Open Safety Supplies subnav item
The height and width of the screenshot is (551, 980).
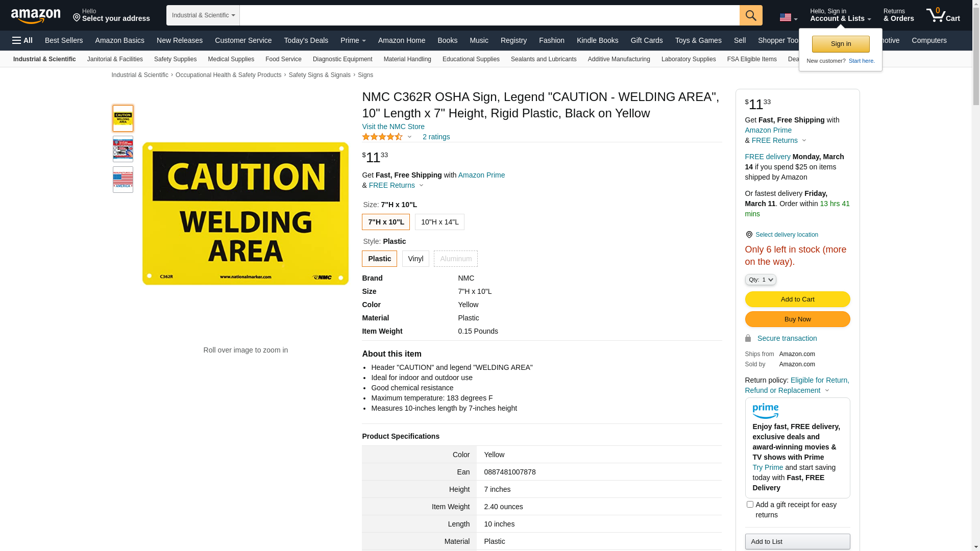175,59
